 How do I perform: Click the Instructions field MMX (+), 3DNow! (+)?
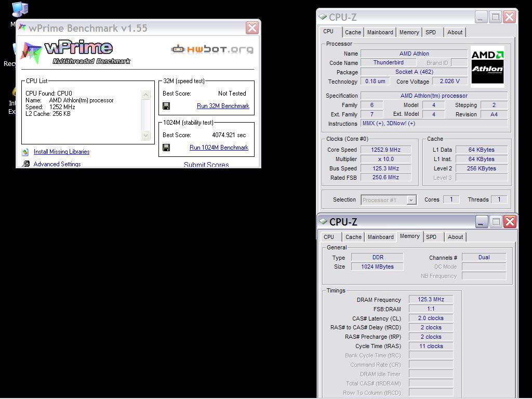pyautogui.click(x=434, y=123)
